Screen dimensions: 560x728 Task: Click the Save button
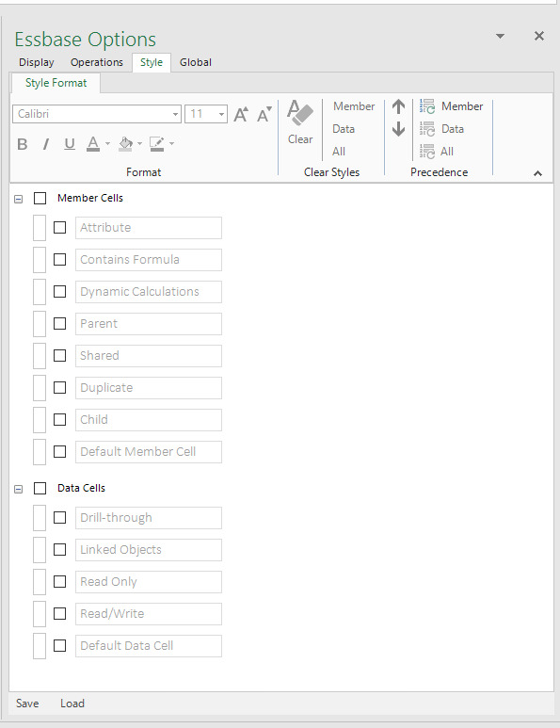pos(27,704)
